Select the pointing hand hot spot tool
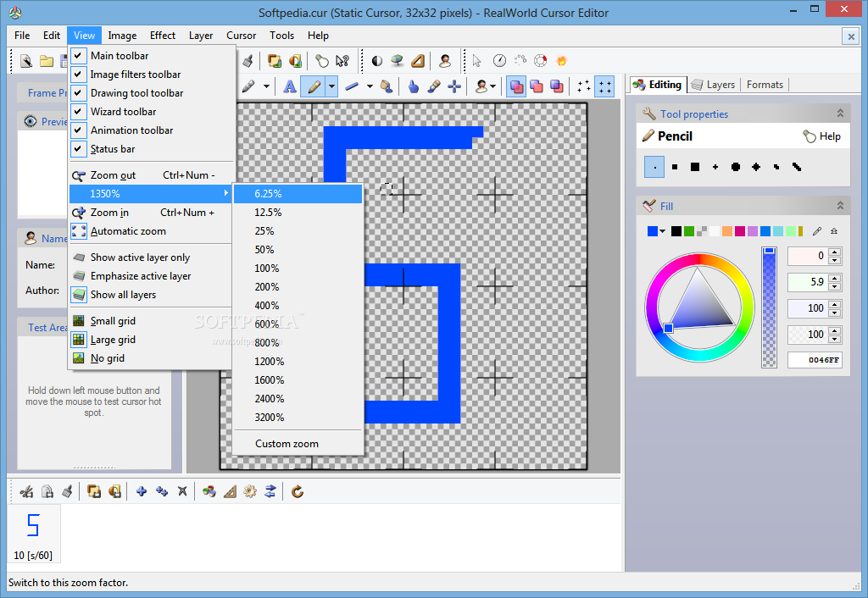The image size is (868, 598). click(x=413, y=87)
